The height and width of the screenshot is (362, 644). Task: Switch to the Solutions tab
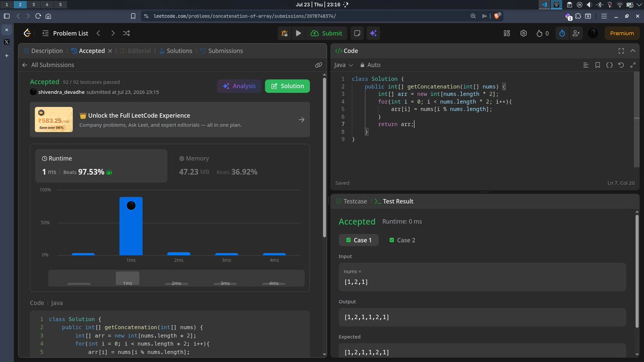click(175, 51)
